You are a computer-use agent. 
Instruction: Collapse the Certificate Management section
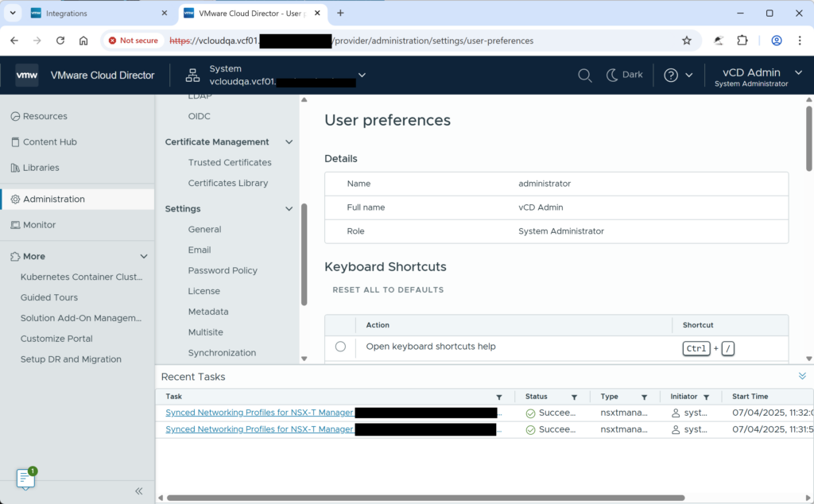pos(289,142)
